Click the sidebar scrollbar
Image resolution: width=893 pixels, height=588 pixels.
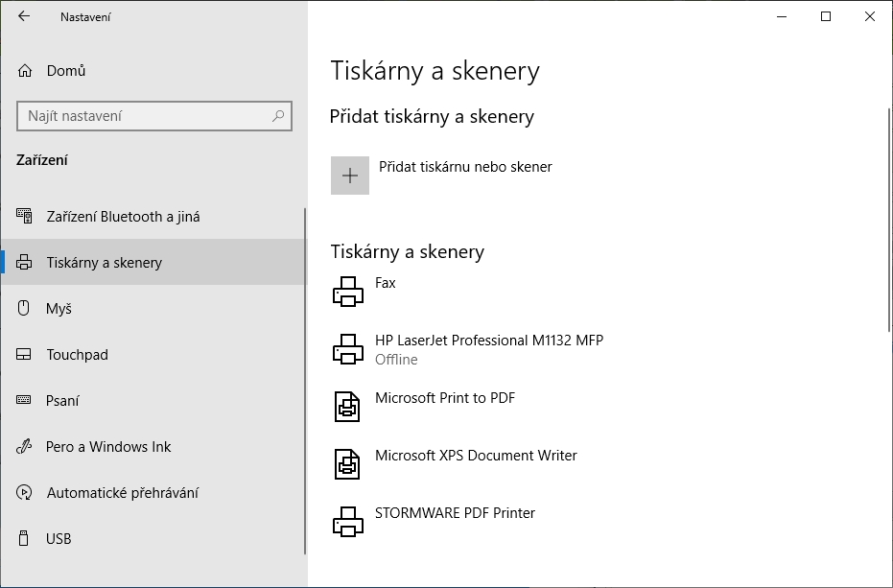point(304,269)
